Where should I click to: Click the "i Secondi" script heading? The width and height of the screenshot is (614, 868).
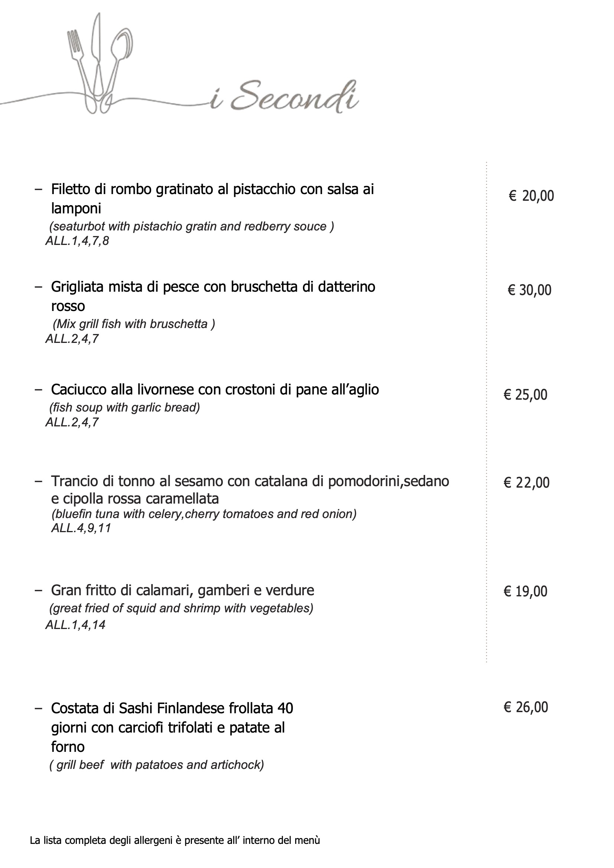[284, 97]
